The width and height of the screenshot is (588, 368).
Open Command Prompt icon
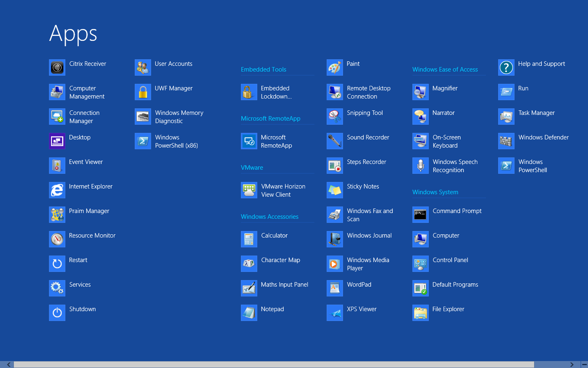click(x=421, y=215)
